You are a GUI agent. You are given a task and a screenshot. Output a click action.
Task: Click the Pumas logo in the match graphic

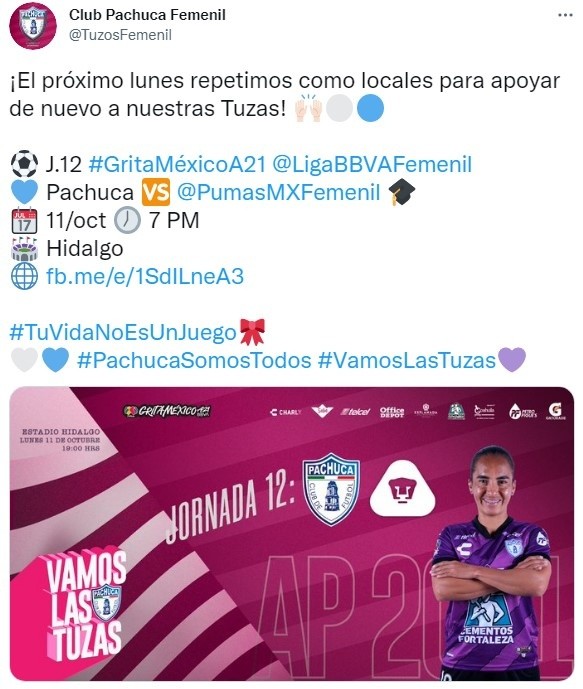[402, 489]
